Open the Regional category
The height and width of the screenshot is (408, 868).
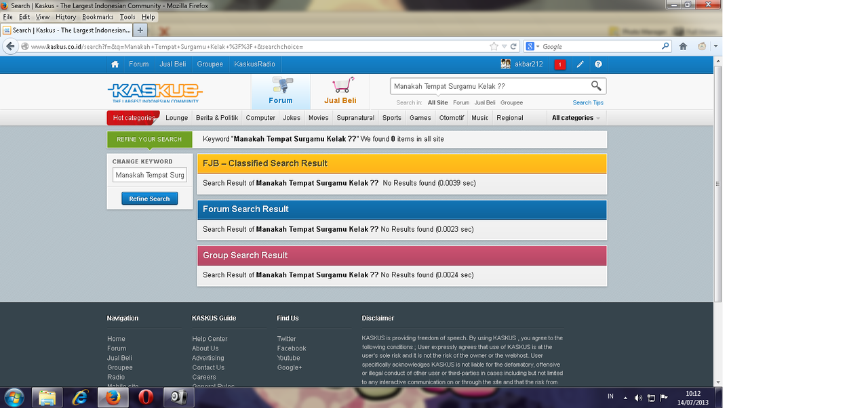pyautogui.click(x=510, y=118)
